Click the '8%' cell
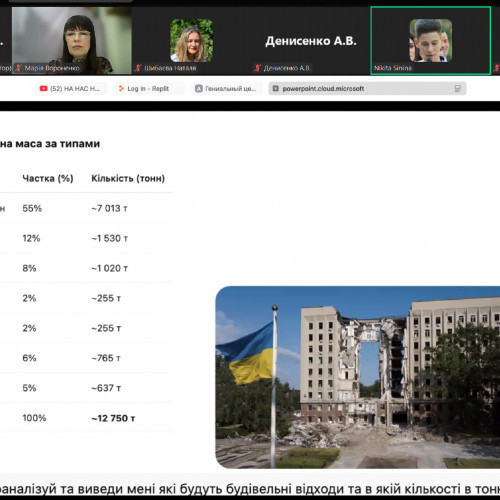Screen dimensions: 500x500 29,268
